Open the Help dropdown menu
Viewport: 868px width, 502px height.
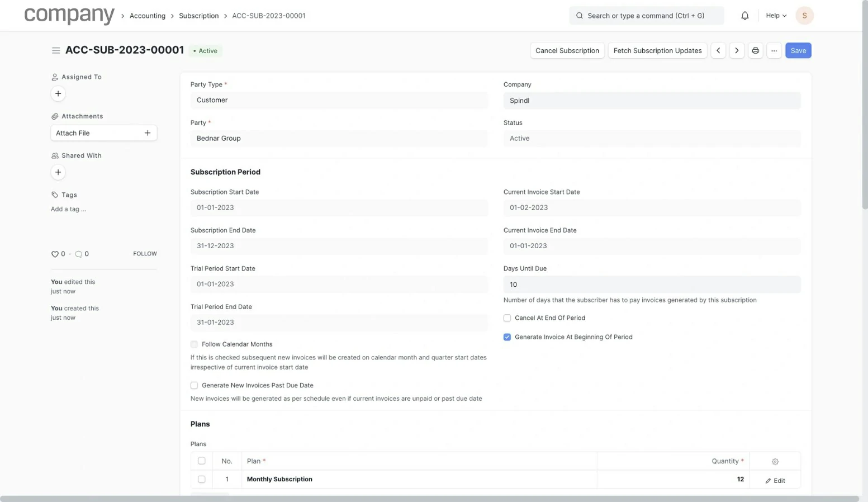(776, 16)
